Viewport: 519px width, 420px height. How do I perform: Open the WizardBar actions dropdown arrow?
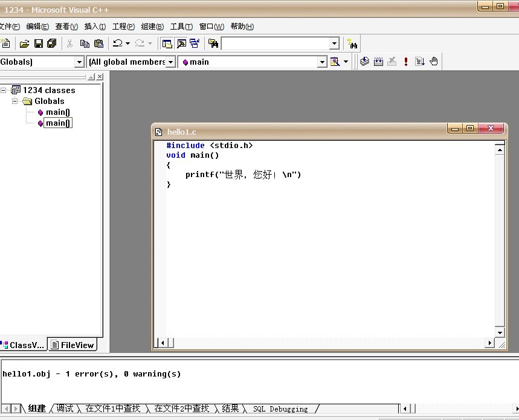tap(346, 62)
